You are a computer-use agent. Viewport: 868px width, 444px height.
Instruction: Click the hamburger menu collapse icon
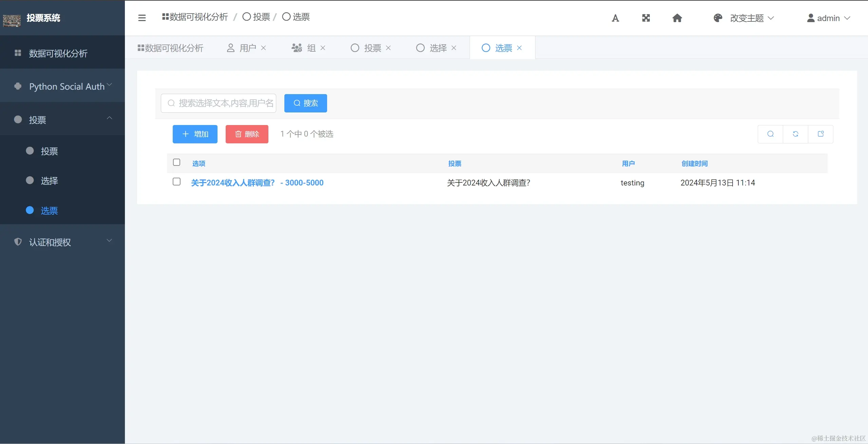[142, 18]
